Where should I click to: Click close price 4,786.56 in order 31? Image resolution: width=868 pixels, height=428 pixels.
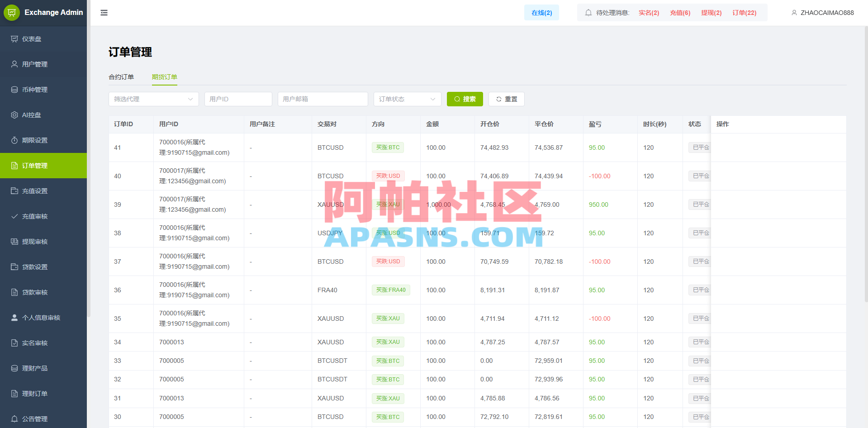coord(547,398)
